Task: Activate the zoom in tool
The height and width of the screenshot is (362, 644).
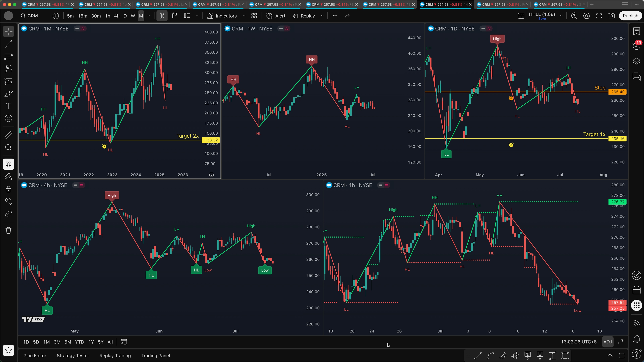Action: coord(9,147)
